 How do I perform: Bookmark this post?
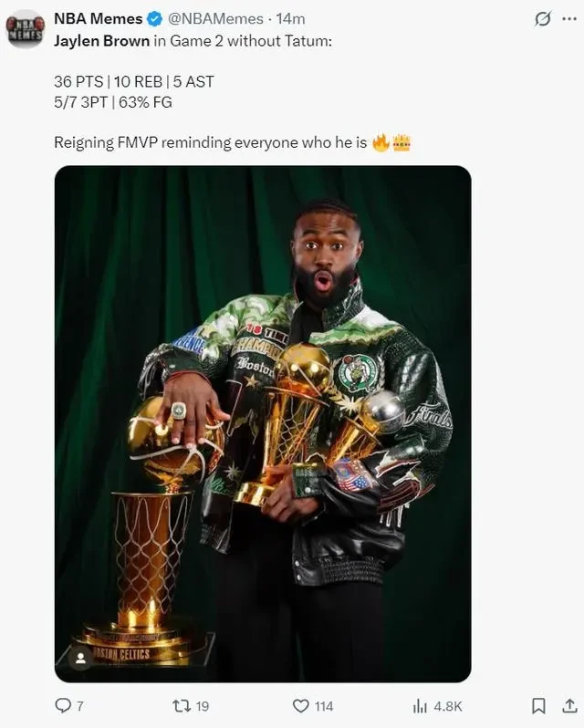pyautogui.click(x=538, y=706)
